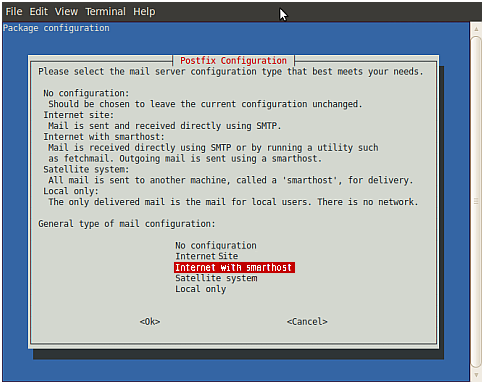Screen dimensions: 484x384
Task: Select the Internet Site option
Action: 207,256
